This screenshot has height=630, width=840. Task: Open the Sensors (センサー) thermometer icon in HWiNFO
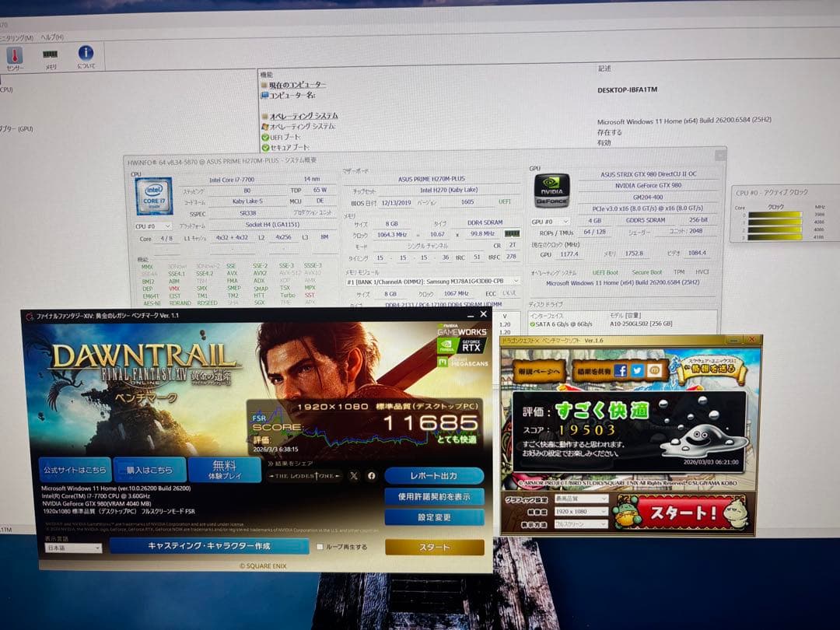tap(15, 54)
